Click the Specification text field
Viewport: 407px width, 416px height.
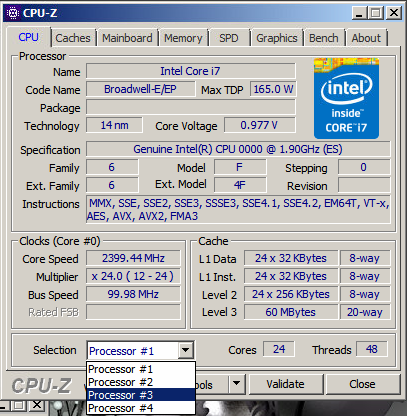[238, 149]
